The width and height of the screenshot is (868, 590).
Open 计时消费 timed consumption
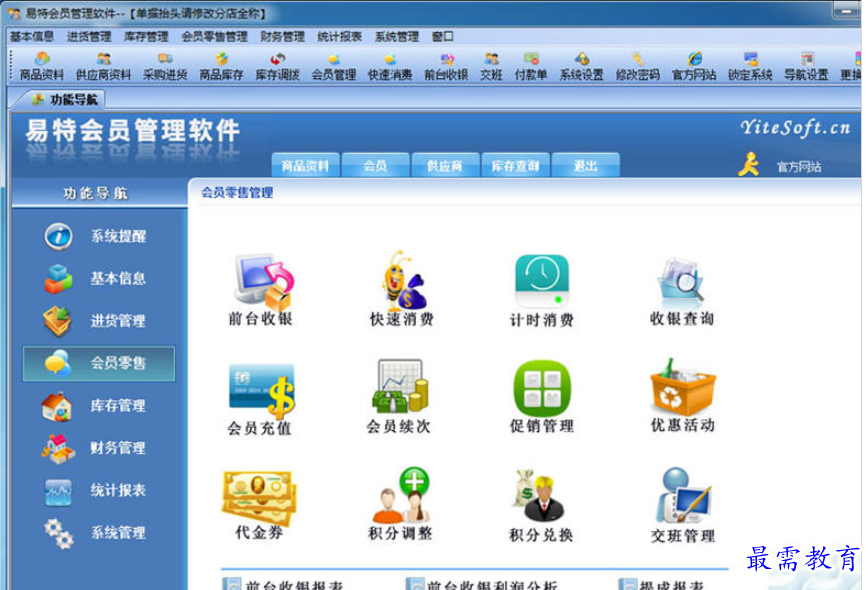click(x=540, y=290)
